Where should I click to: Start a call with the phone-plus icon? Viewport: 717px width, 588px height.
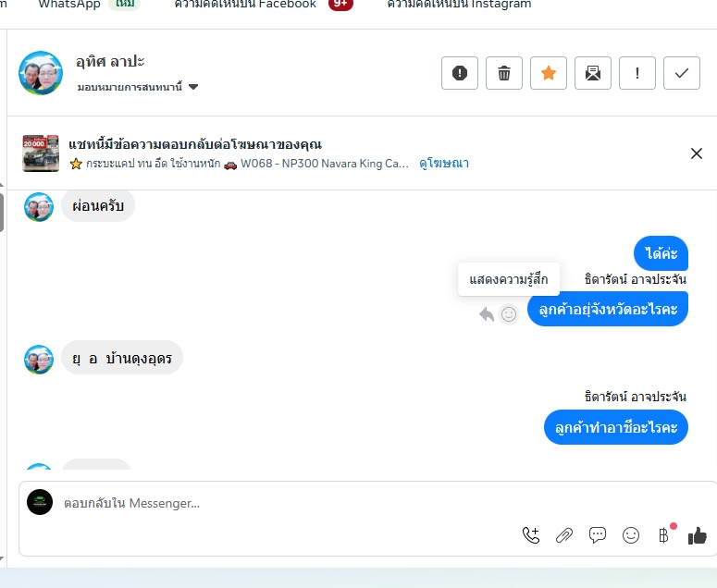click(531, 535)
